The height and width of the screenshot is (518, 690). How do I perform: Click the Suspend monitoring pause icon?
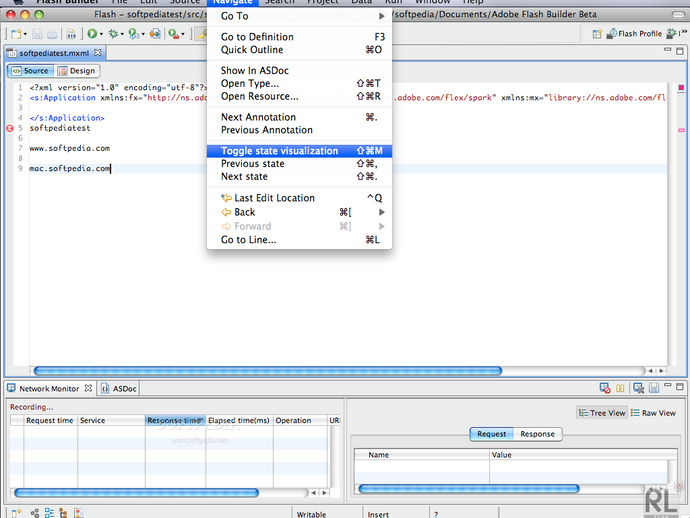(620, 388)
